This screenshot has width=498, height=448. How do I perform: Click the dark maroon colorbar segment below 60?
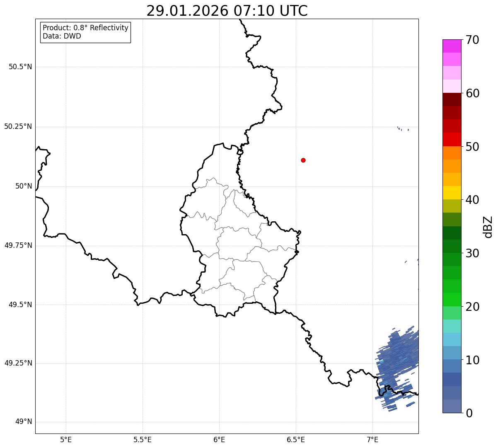(452, 99)
